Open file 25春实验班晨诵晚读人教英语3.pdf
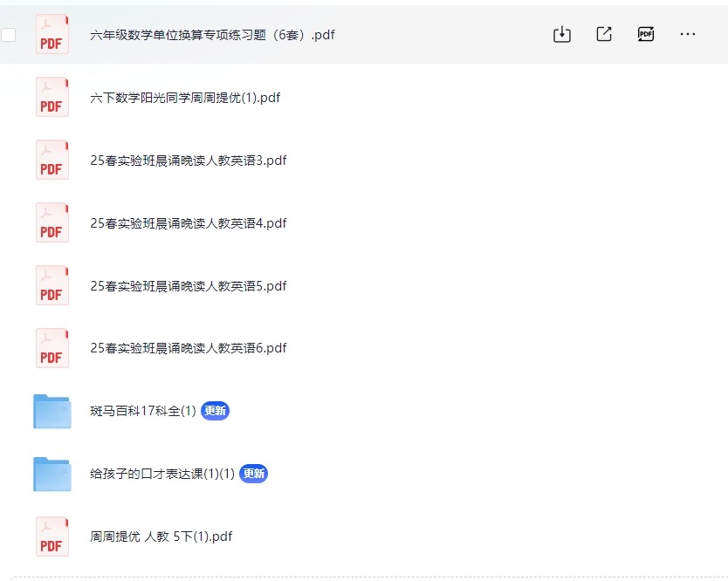 click(189, 161)
